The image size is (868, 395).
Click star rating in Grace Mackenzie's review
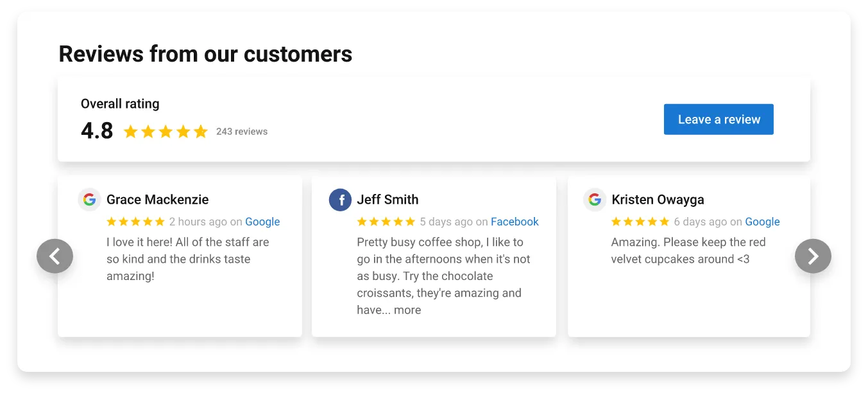[x=135, y=222]
